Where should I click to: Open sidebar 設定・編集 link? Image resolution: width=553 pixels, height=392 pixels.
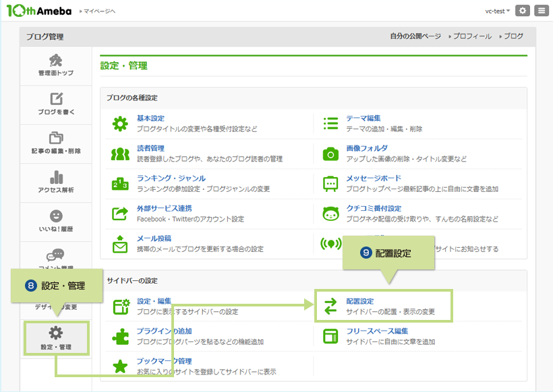click(154, 301)
